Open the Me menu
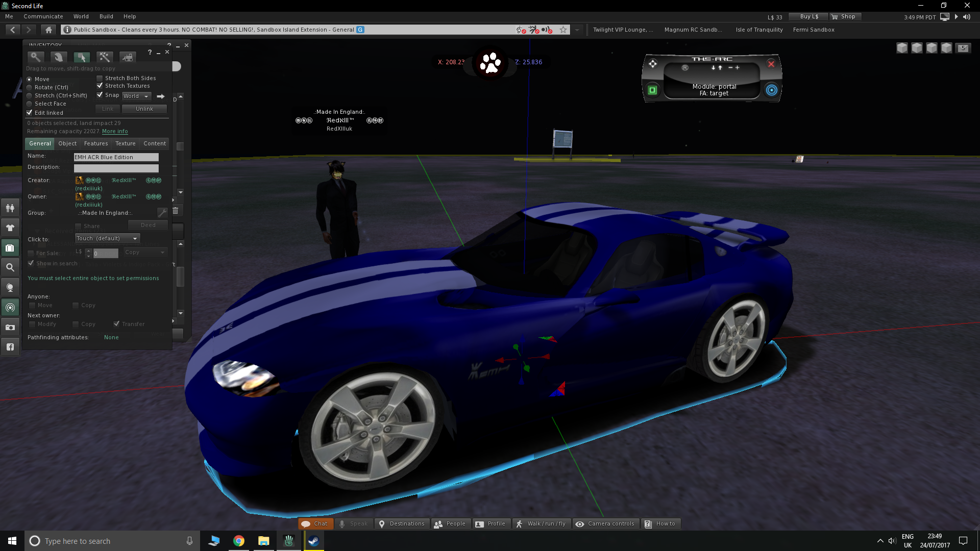Viewport: 980px width, 551px height. click(x=9, y=16)
